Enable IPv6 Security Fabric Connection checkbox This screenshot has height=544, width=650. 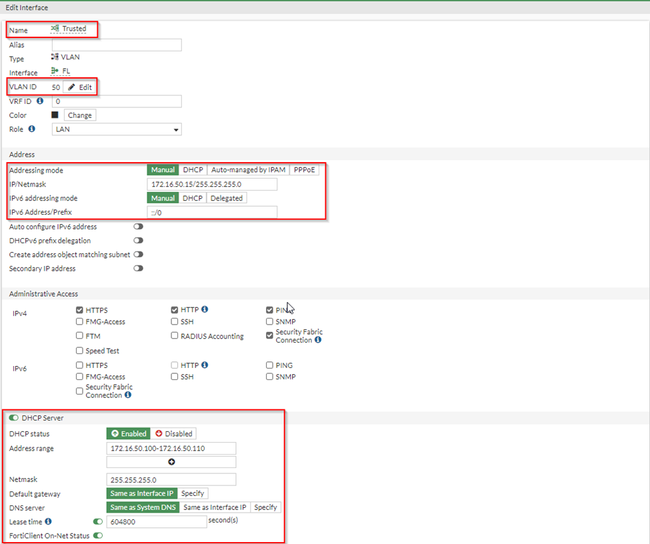pos(80,391)
